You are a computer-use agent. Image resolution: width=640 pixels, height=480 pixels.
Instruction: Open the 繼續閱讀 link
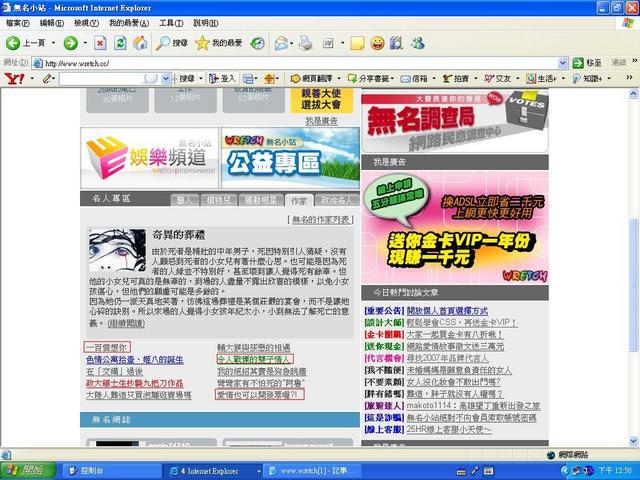(127, 324)
